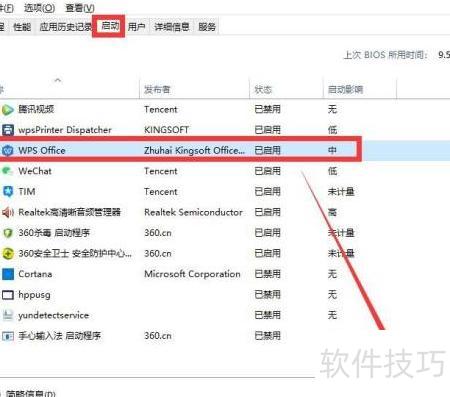Click 已启用 status in WeChat row
The height and width of the screenshot is (397, 450).
(267, 171)
